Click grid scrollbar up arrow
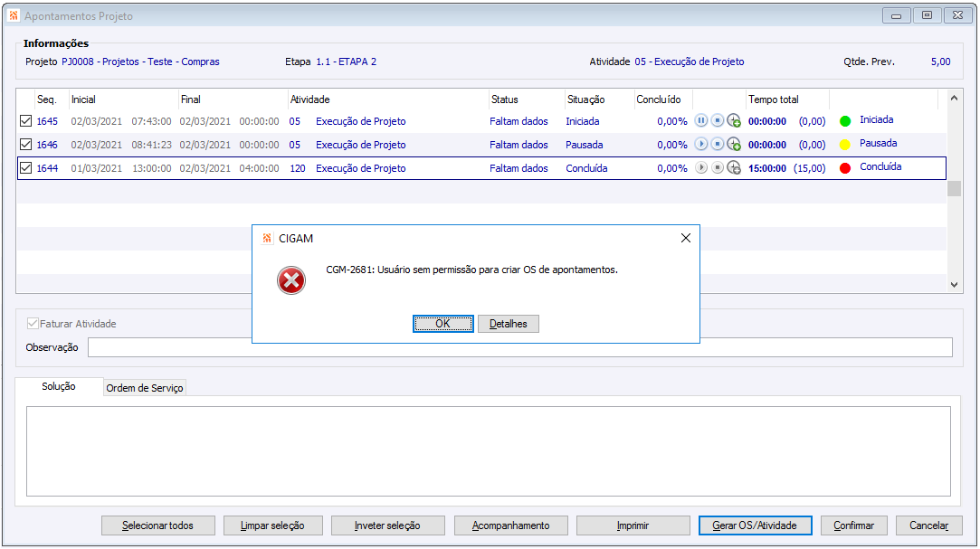This screenshot has height=549, width=980. 954,98
